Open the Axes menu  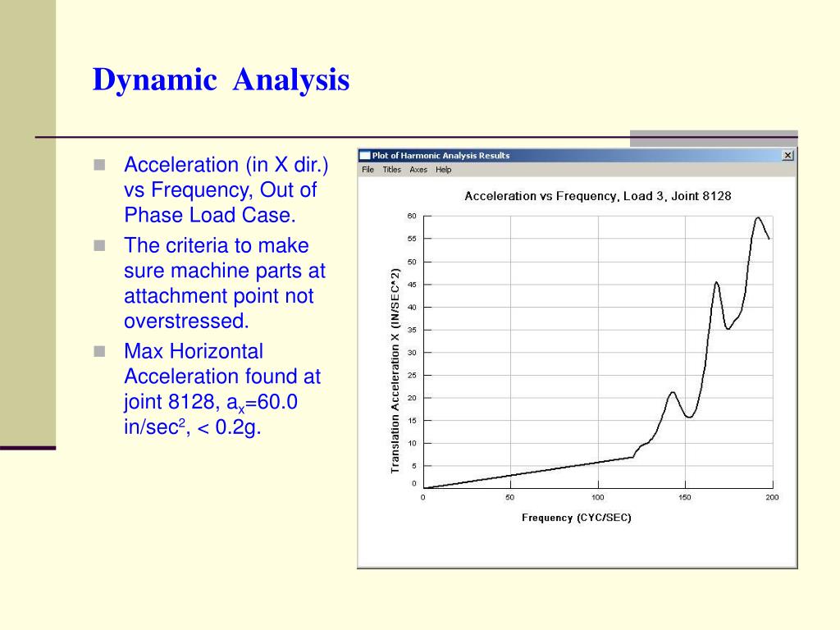(x=418, y=170)
